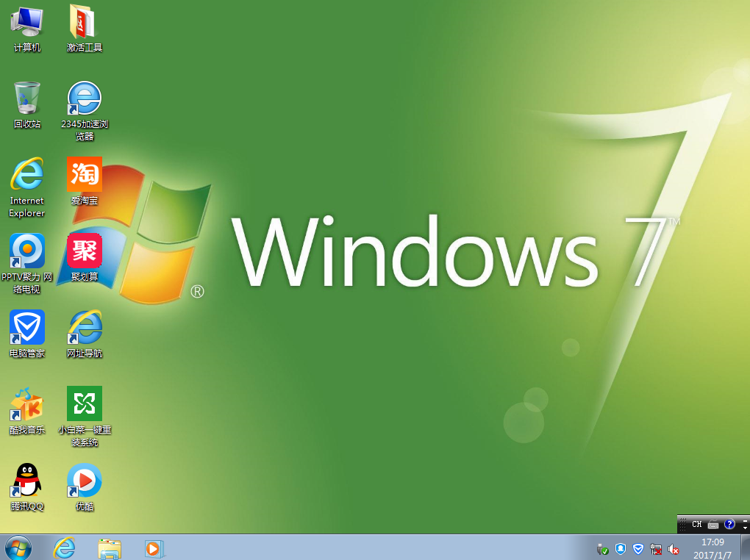Open Windows Explorer from the taskbar
Screen dimensions: 750x560
pyautogui.click(x=110, y=548)
